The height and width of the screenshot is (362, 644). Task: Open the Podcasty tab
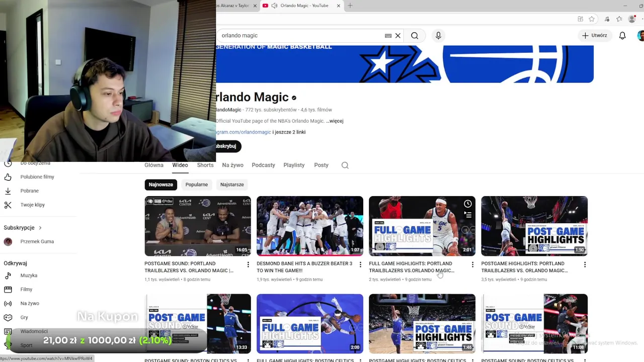263,165
